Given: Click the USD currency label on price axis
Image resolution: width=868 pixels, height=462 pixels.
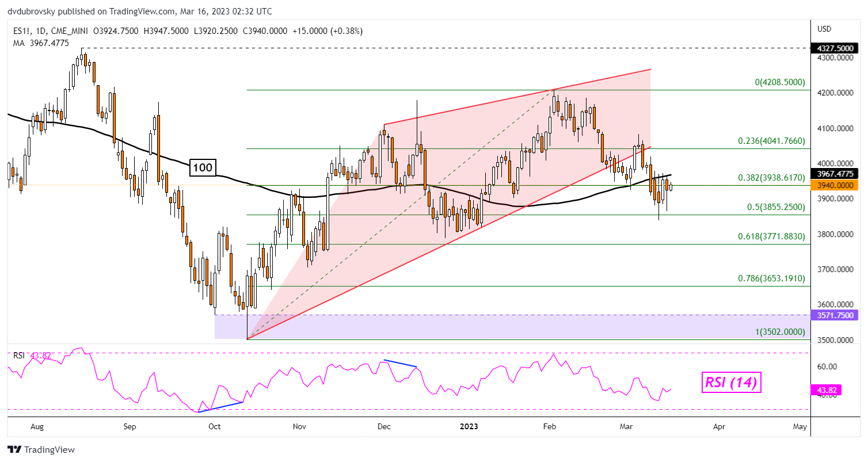Looking at the screenshot, I should (825, 28).
